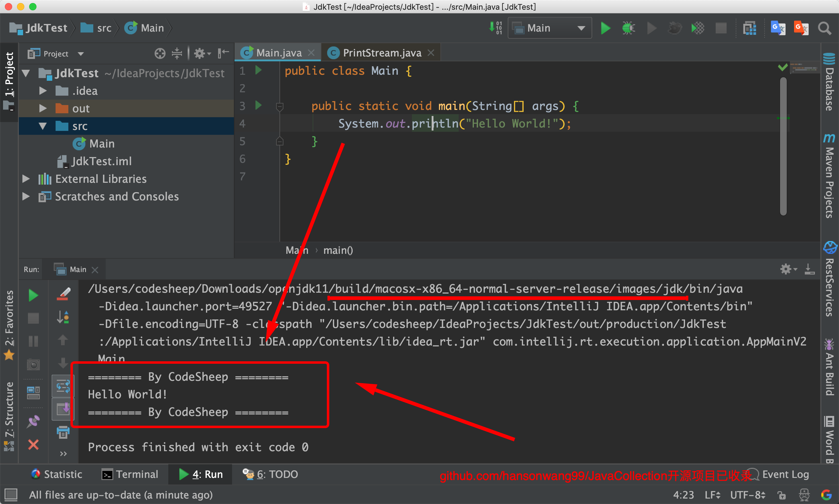Click the red X close icon in Run panel
The height and width of the screenshot is (504, 839).
pos(33,444)
